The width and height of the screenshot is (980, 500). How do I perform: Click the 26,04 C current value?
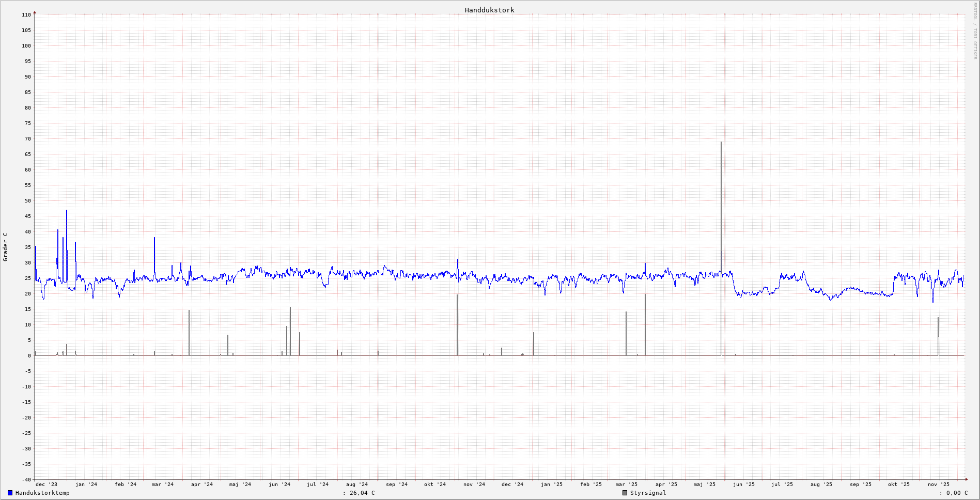tap(362, 493)
